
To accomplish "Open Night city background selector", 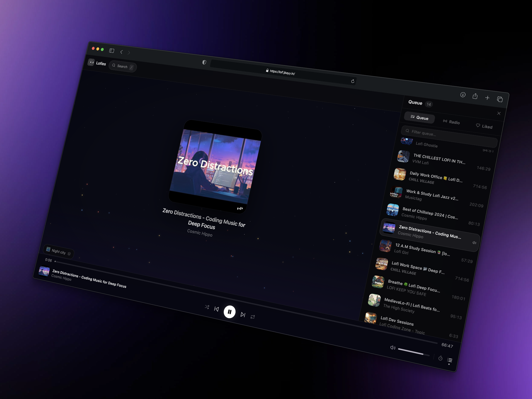I will click(58, 252).
